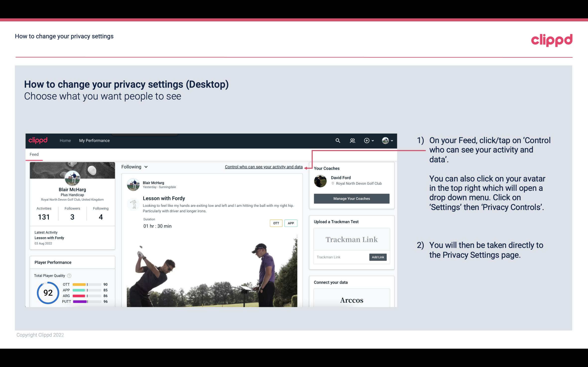Click the people/connections icon

click(x=352, y=140)
